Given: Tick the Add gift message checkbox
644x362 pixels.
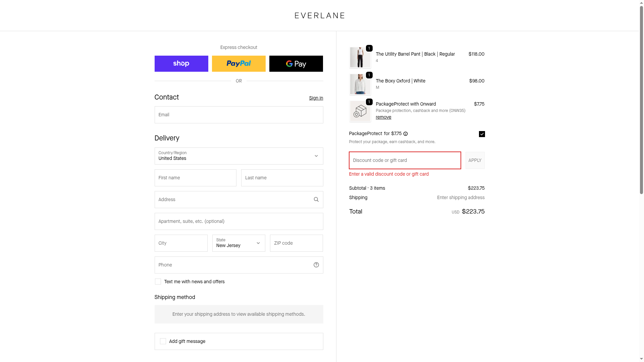Looking at the screenshot, I should point(163,341).
